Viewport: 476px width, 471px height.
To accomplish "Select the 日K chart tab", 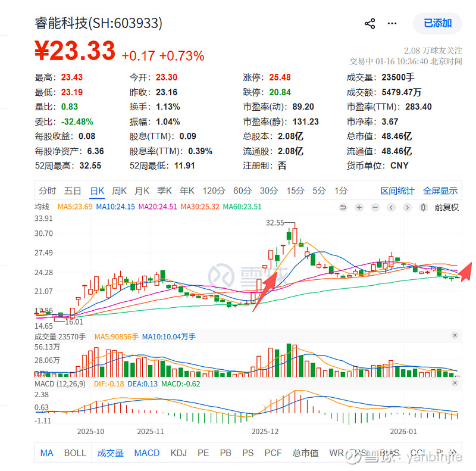I will click(97, 191).
